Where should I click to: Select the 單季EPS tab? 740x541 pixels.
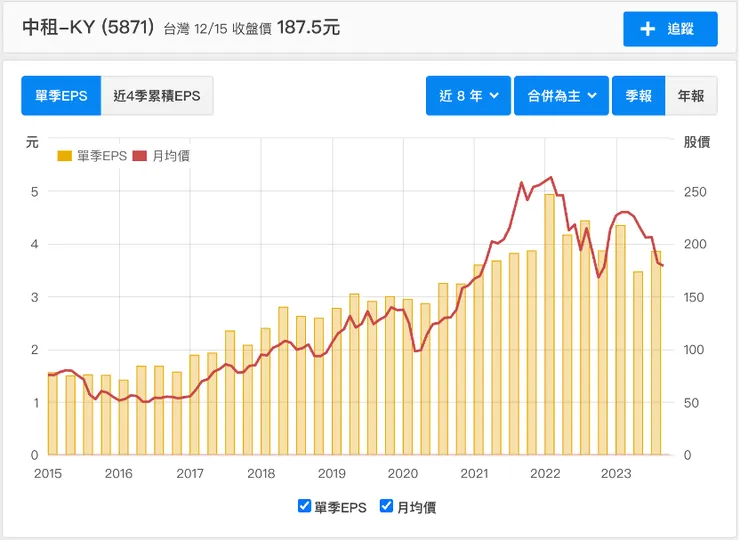(x=61, y=96)
